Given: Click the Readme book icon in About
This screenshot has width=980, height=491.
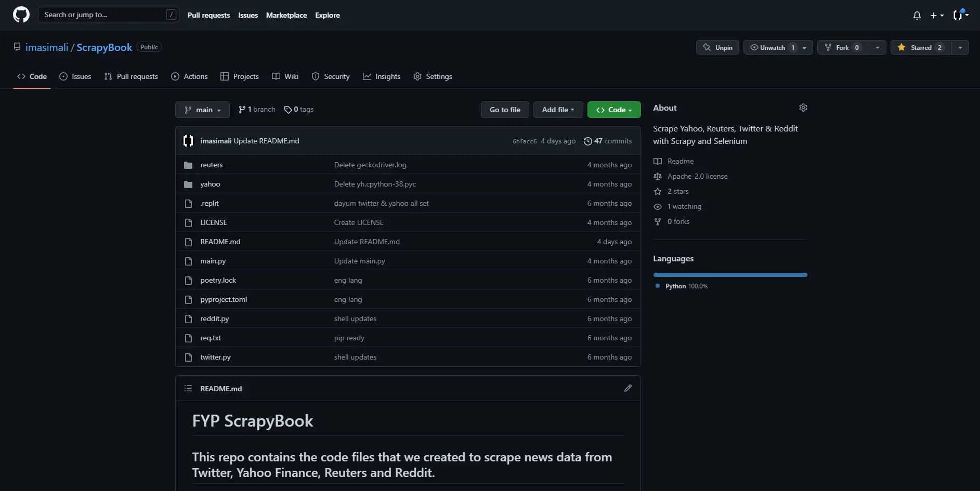Looking at the screenshot, I should click(658, 161).
